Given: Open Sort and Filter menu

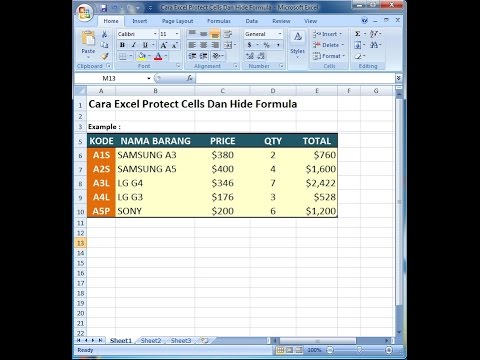Looking at the screenshot, I should pos(374,34).
